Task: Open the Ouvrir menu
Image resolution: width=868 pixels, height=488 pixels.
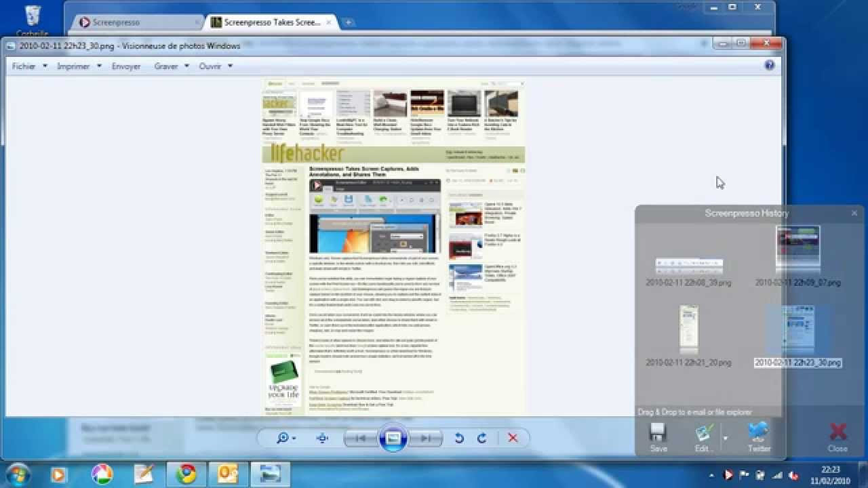Action: (215, 66)
